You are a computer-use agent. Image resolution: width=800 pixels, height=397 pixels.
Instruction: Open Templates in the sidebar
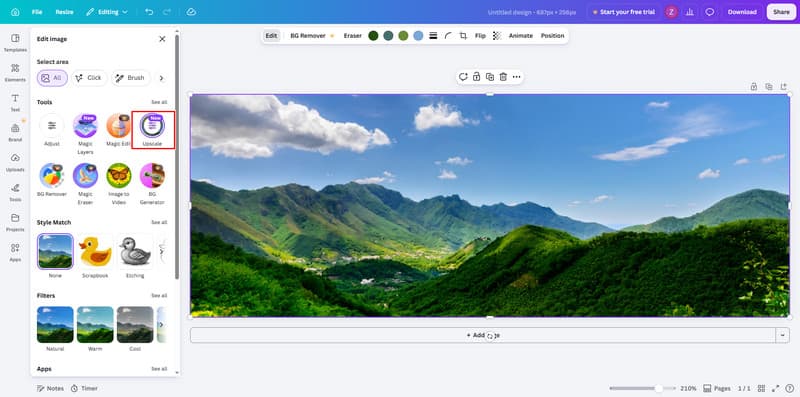point(15,43)
